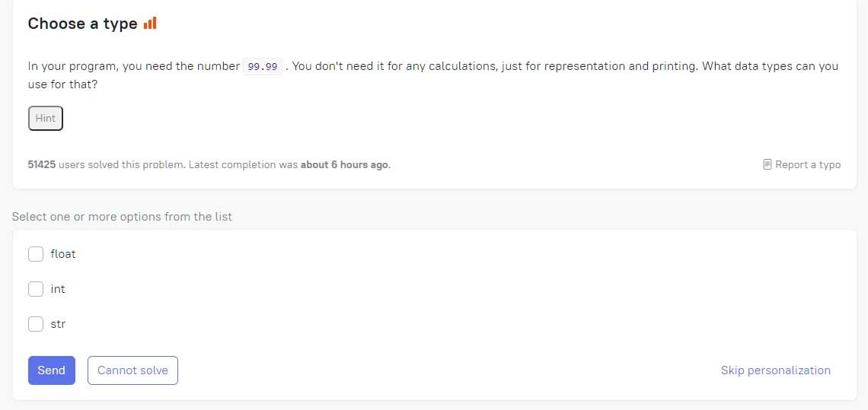Click the Choose a type heading

(x=82, y=24)
